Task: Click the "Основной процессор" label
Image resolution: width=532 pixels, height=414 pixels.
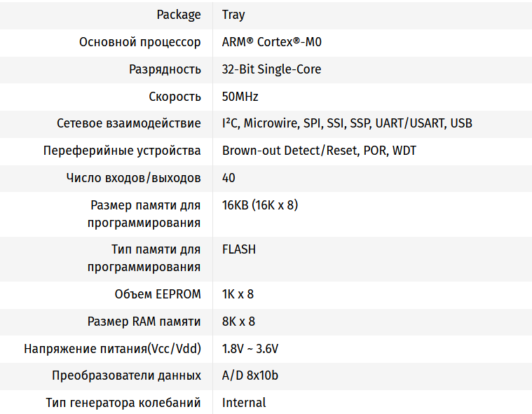Action: 140,42
